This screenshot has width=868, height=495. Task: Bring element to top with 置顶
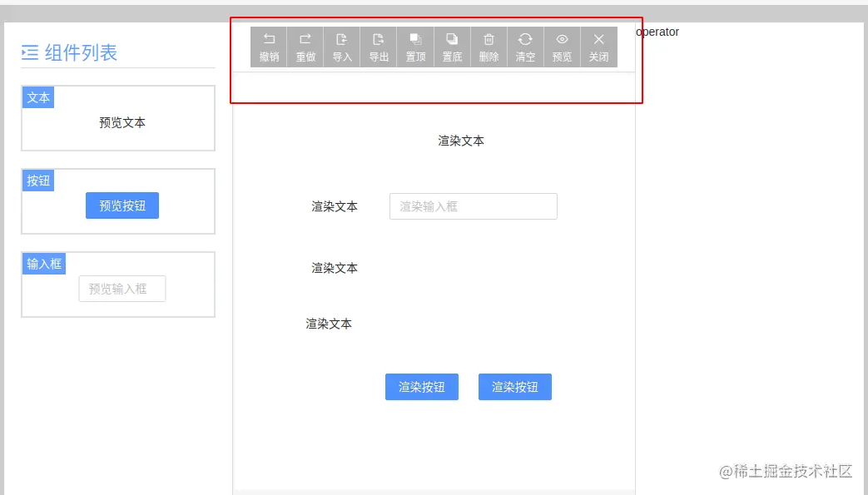(415, 47)
